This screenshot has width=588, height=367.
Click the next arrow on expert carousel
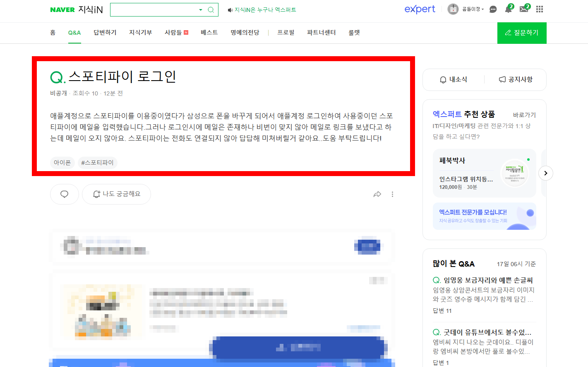[x=546, y=173]
